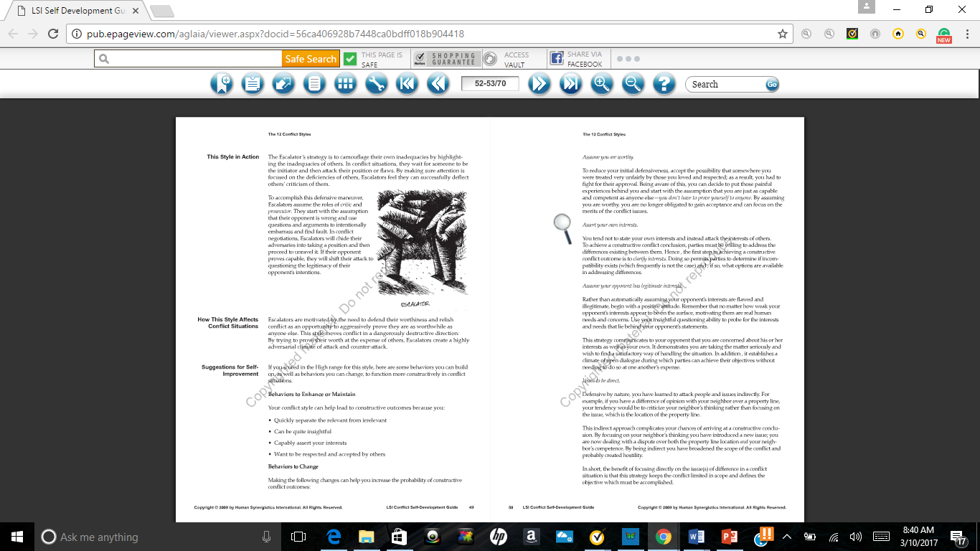Click the share/export arrow icon
The image size is (980, 551).
coord(283,84)
